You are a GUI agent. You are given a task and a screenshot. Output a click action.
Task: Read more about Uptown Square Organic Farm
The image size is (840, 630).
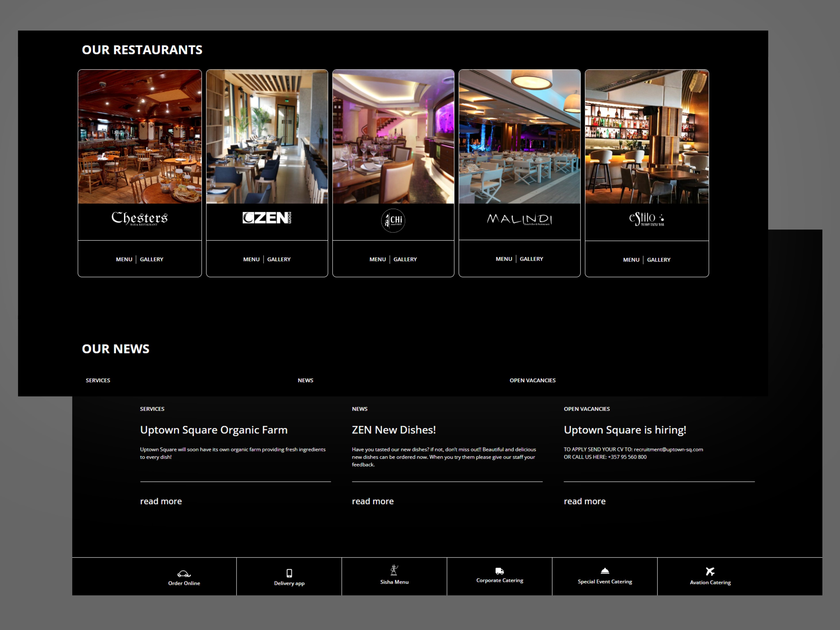(x=161, y=501)
